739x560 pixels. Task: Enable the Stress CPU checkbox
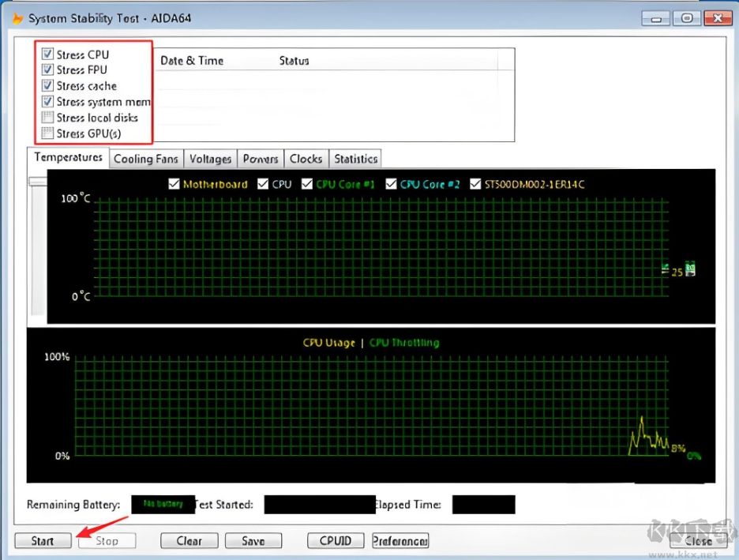(x=48, y=54)
